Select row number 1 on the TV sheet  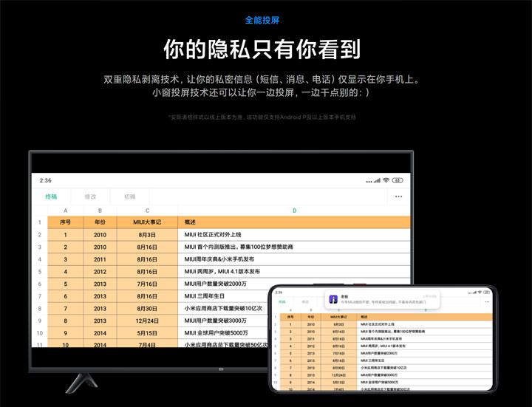(40, 222)
